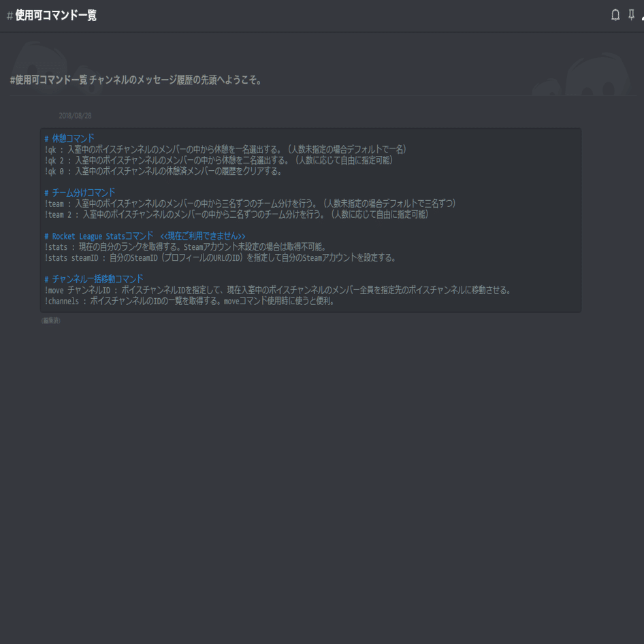This screenshot has width=644, height=644.
Task: View pinned messages with the pin icon
Action: coord(630,14)
